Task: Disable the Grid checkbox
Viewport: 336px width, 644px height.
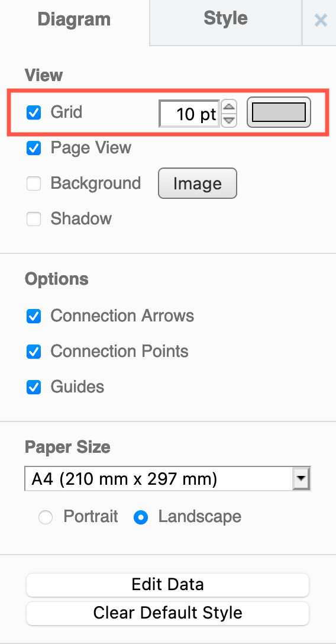Action: 34,112
